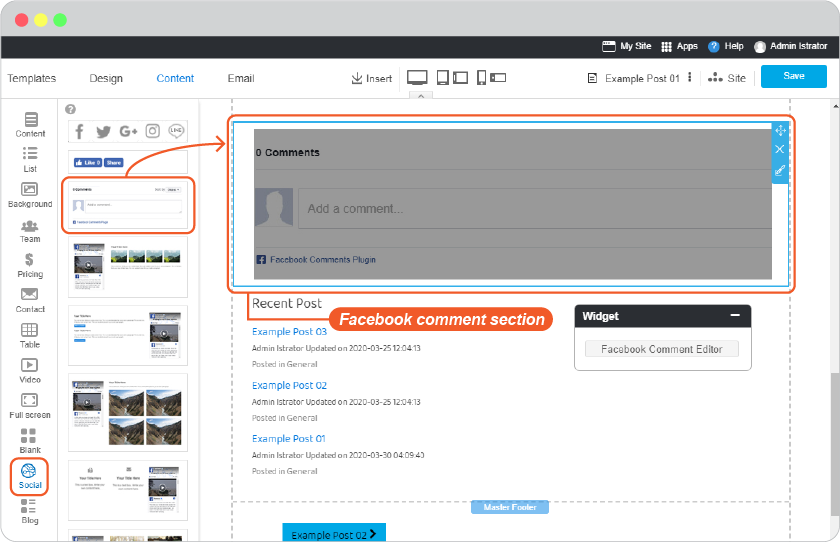
Task: Switch to mobile preview mode
Action: click(x=481, y=78)
